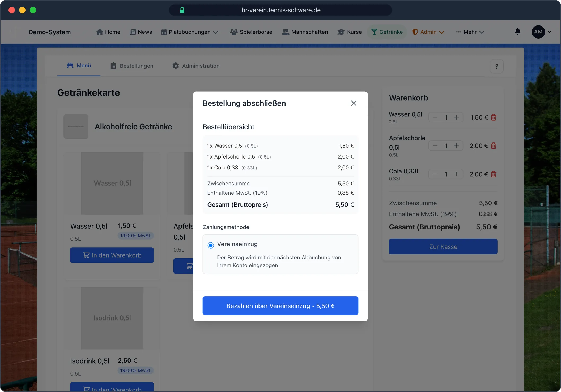Switch to the Administration tab
Screen dimensions: 561x392
196,66
